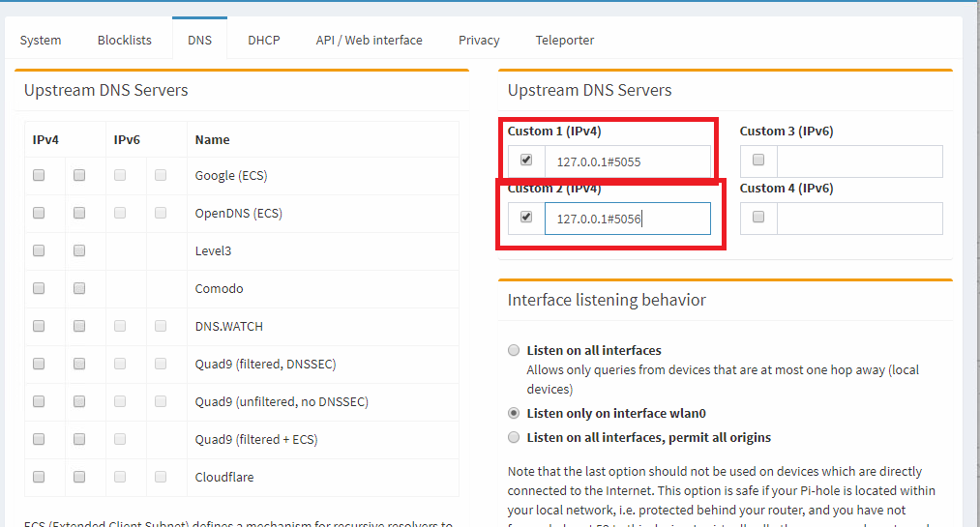Focus the Custom 2 field containing 127.0.0.1#5056
980x527 pixels.
[x=627, y=219]
